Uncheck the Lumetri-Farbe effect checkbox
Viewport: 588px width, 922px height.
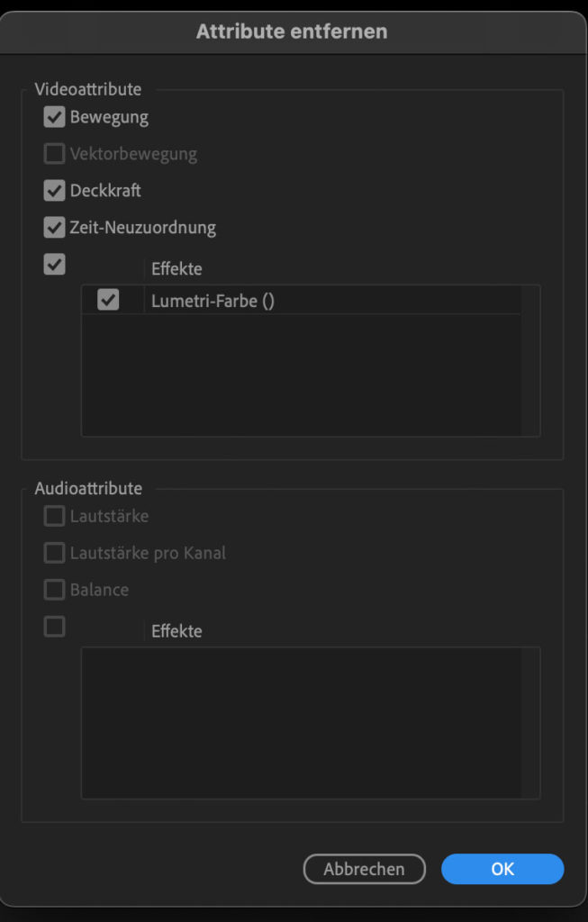pyautogui.click(x=108, y=301)
